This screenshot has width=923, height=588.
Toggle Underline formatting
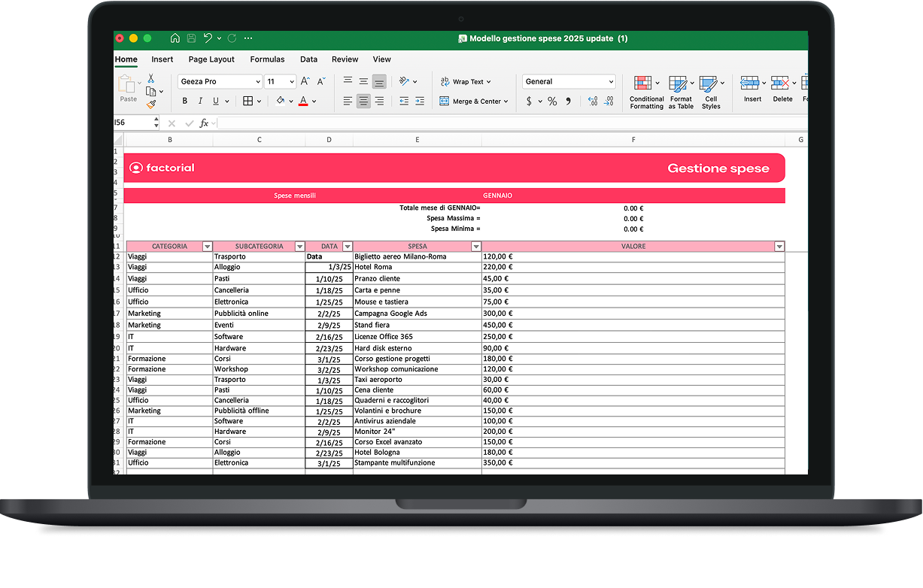[215, 101]
